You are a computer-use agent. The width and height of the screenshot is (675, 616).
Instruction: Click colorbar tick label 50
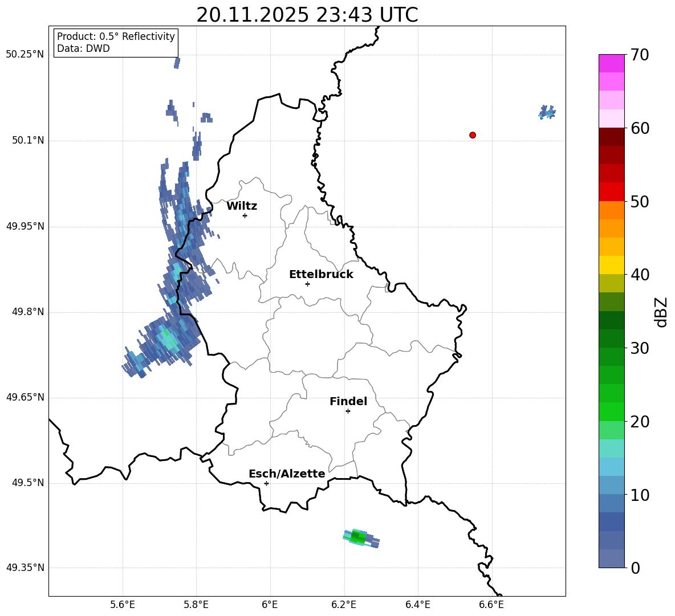point(640,201)
